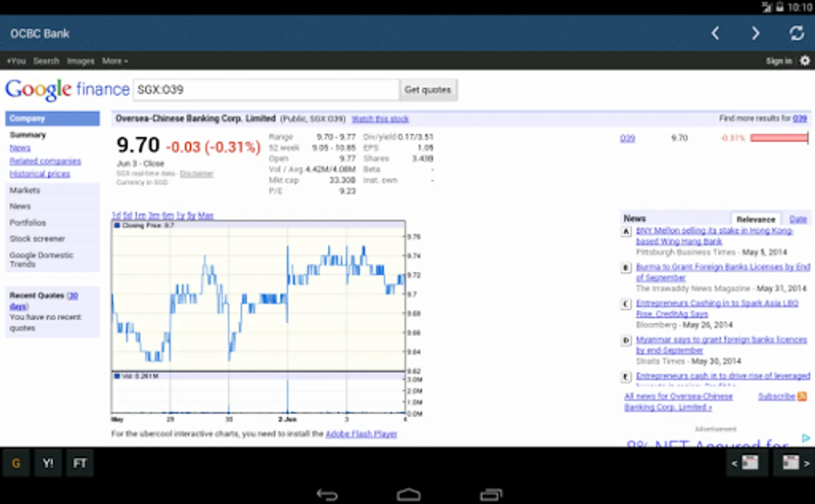The image size is (815, 504).
Task: Switch to Google Finance source (G button)
Action: (x=16, y=463)
